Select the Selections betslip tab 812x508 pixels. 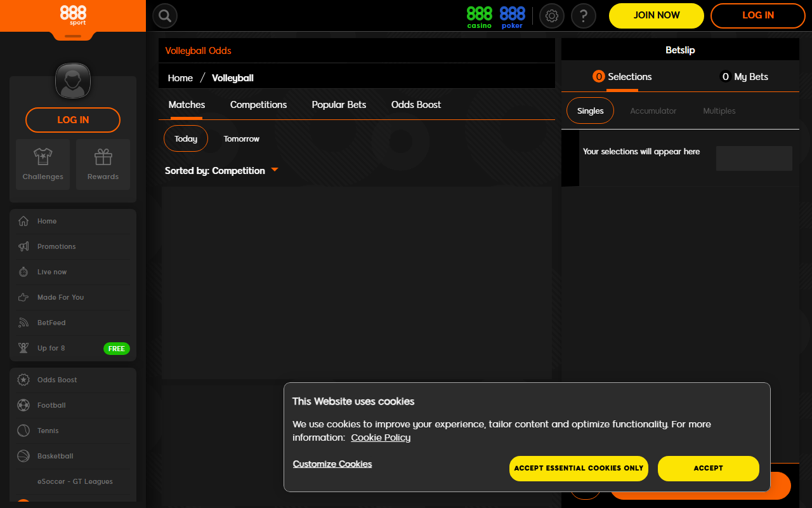click(622, 77)
